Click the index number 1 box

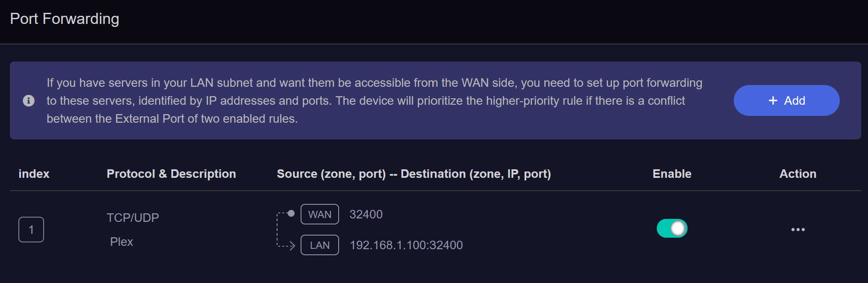coord(31,230)
